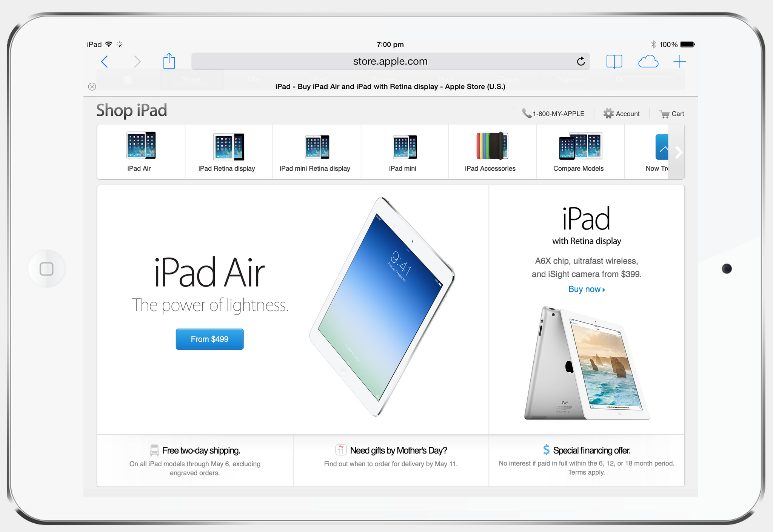Open the Account gear link
773x532 pixels.
tap(622, 114)
